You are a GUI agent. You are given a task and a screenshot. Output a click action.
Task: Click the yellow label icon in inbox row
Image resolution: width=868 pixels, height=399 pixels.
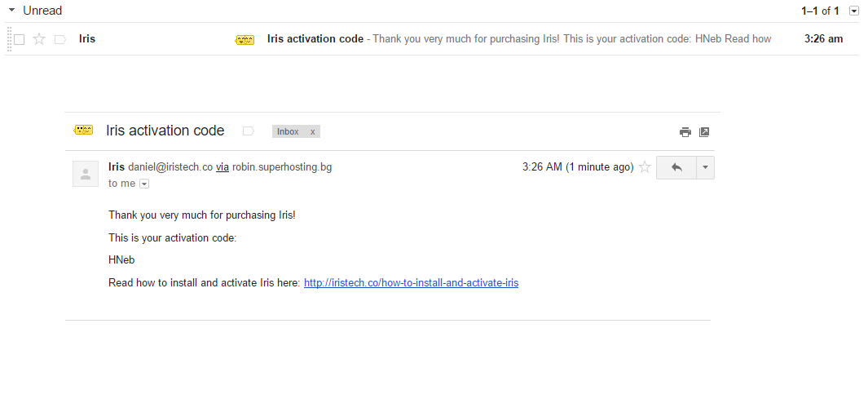[245, 40]
